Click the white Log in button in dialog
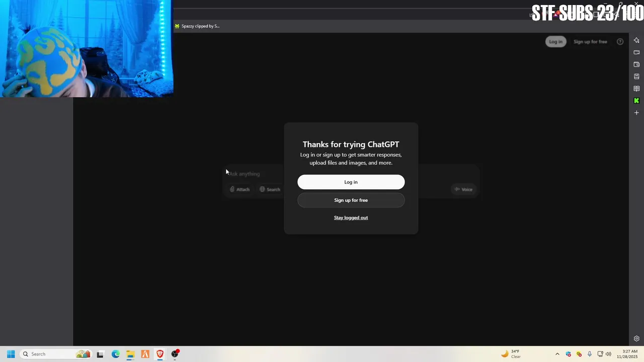The image size is (644, 362). click(351, 182)
